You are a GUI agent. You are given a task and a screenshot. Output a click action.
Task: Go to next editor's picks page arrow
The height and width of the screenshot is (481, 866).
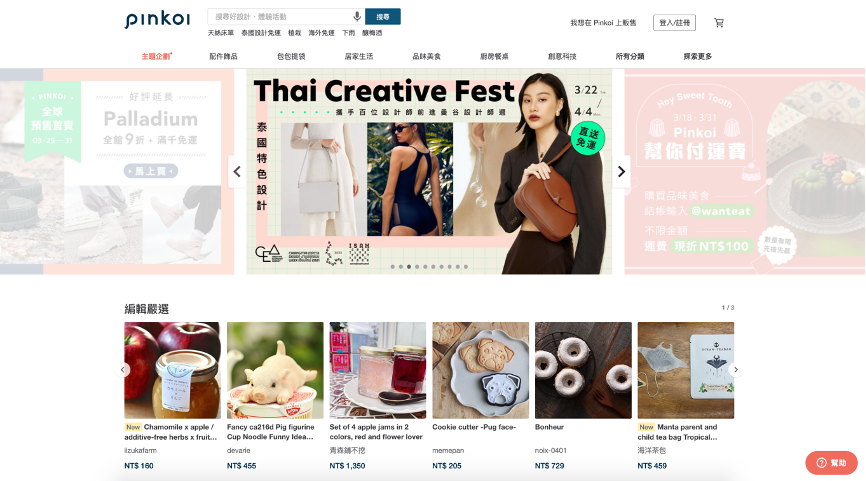pyautogui.click(x=736, y=369)
